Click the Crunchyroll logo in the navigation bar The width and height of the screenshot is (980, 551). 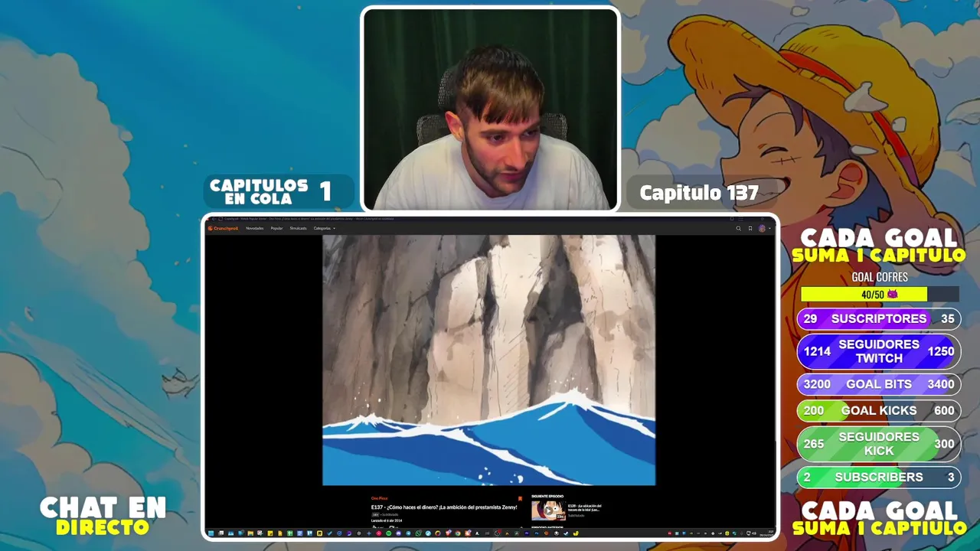click(x=223, y=228)
